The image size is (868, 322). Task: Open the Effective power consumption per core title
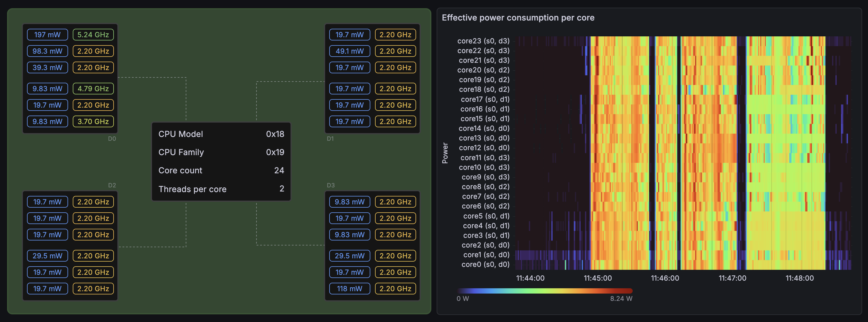pyautogui.click(x=518, y=18)
